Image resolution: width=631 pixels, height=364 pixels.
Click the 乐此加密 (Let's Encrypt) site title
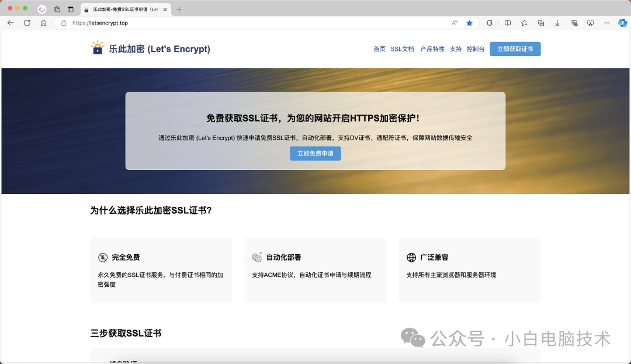click(160, 49)
